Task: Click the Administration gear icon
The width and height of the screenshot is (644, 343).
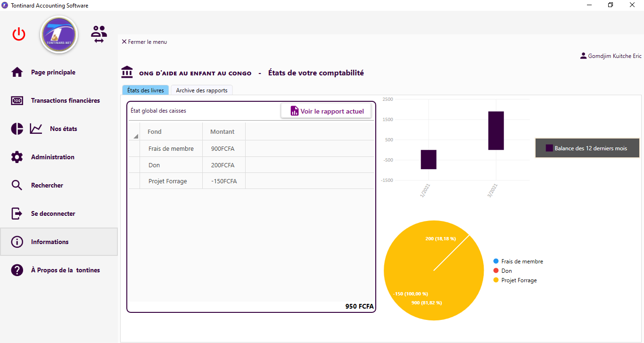Action: [x=17, y=157]
